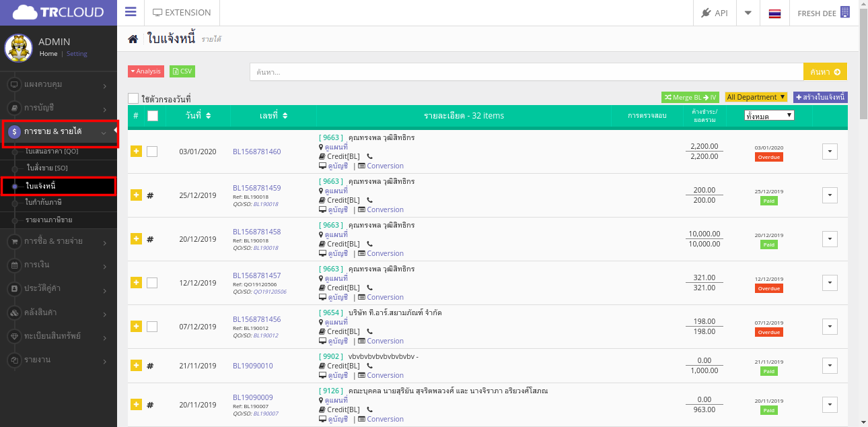Sort by วันที่ column arrows
Screen dimensions: 868x427
[209, 116]
